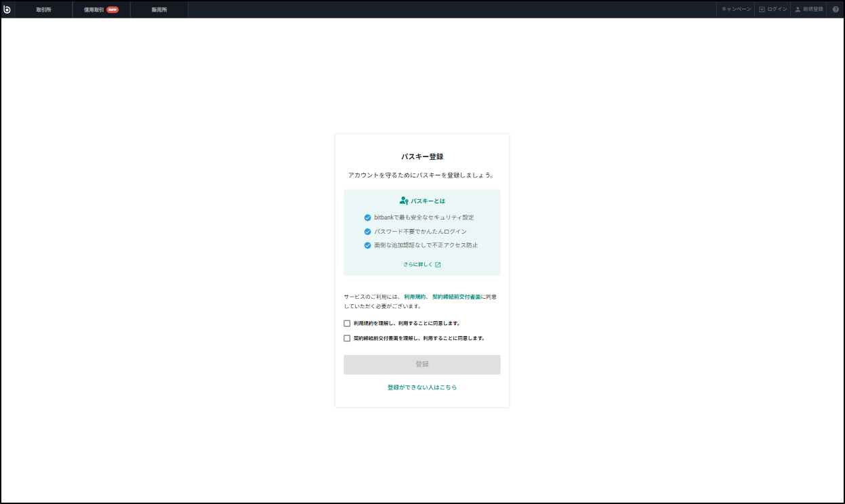The height and width of the screenshot is (504, 845).
Task: Click the passkey icon beside パスキーとは
Action: 403,200
